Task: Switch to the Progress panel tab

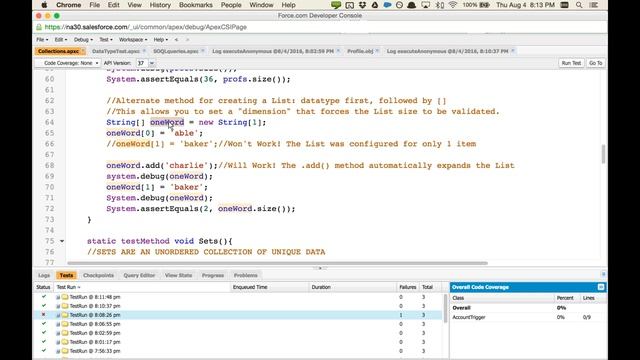Action: (213, 276)
